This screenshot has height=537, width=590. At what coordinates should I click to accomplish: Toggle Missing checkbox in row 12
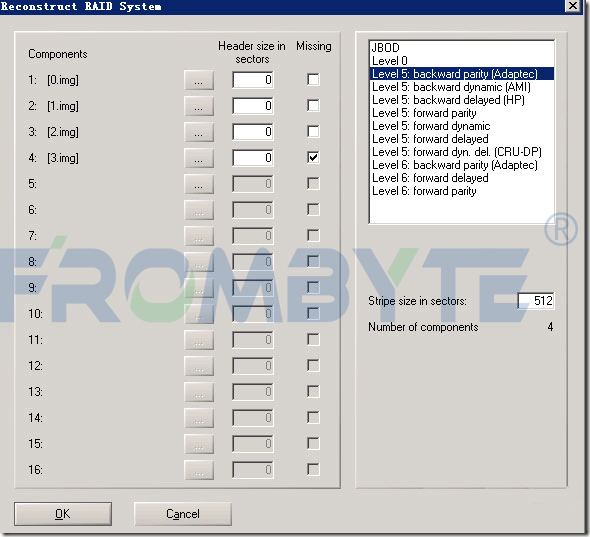313,365
